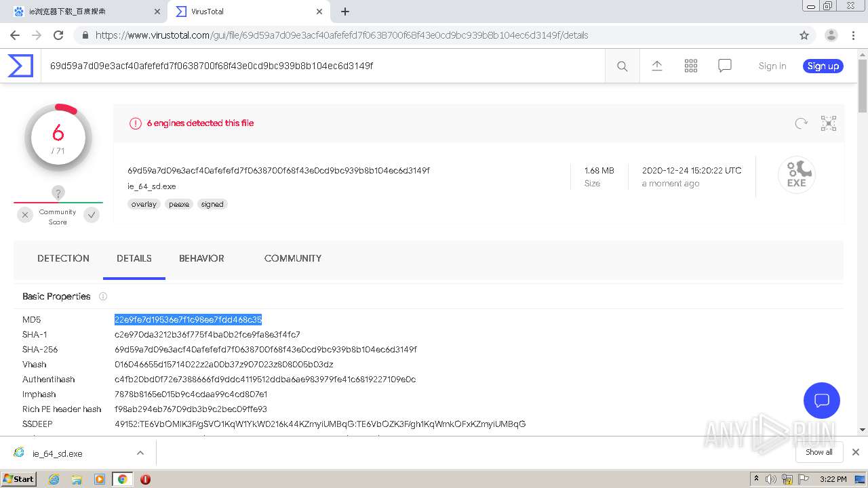Click the Windows Start button
The height and width of the screenshot is (488, 868).
click(19, 479)
